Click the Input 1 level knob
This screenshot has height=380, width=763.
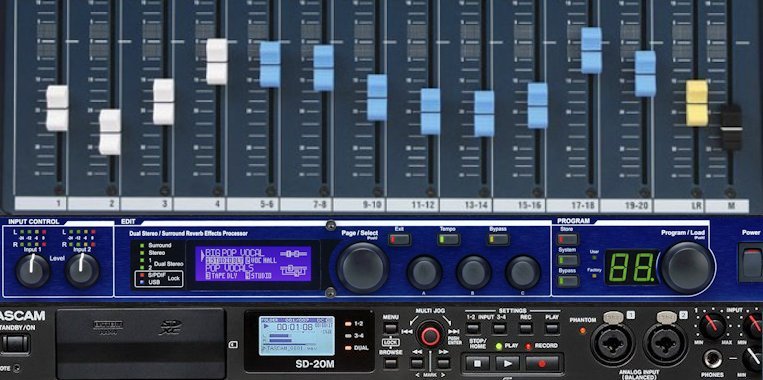click(x=33, y=271)
